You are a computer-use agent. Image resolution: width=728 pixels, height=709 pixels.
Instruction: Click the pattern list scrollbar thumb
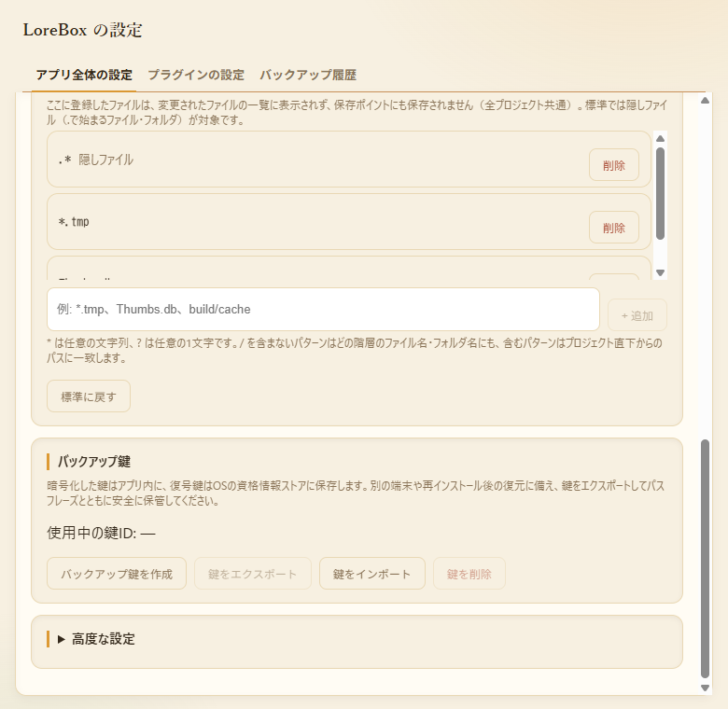click(x=660, y=193)
